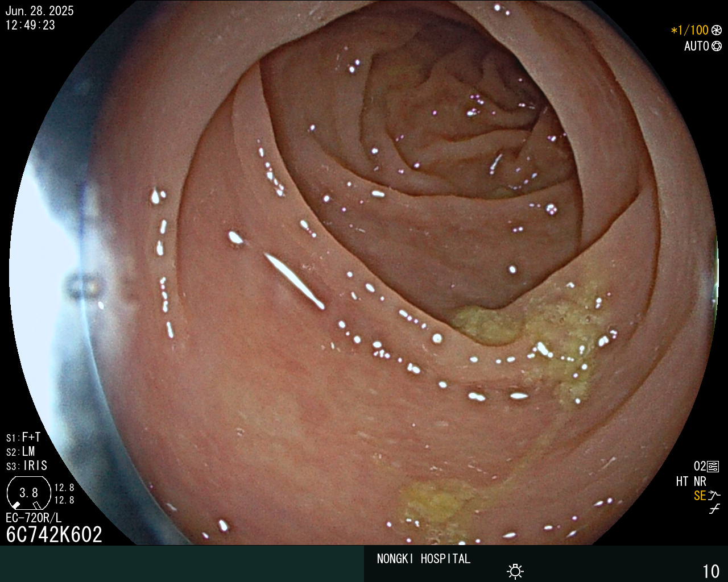728x582 pixels.
Task: Click the S1: F+T switch assignment
Action: 23,437
